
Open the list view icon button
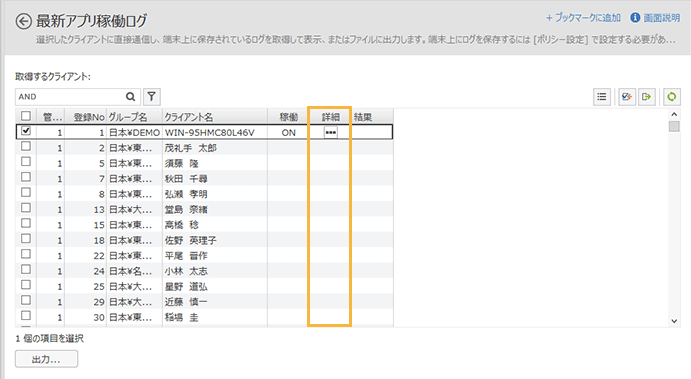[x=602, y=97]
